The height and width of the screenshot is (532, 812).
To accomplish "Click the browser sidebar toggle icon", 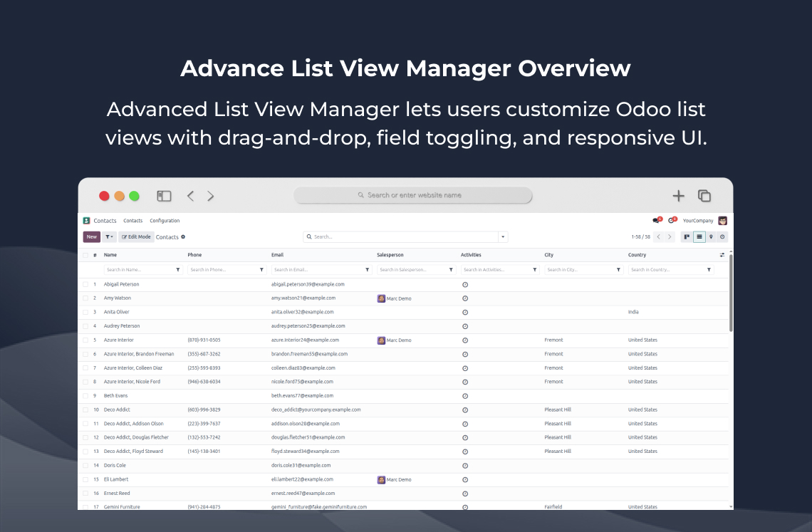I will coord(164,196).
